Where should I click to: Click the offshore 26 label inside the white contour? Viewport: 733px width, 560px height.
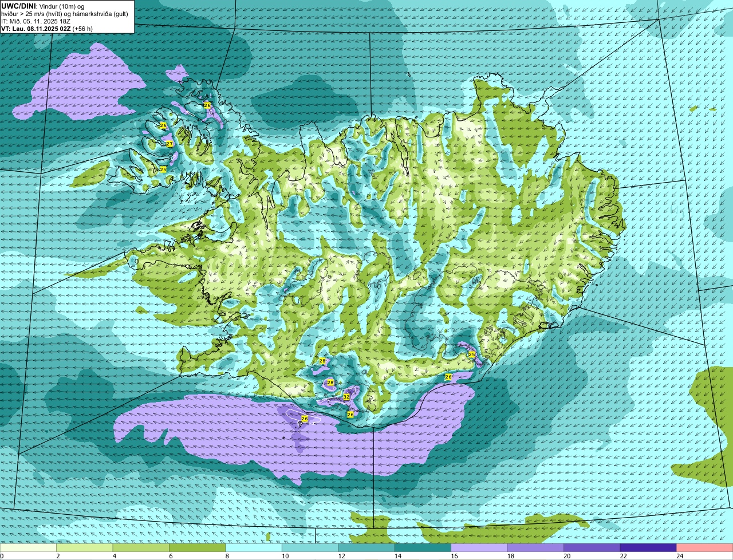pos(305,419)
